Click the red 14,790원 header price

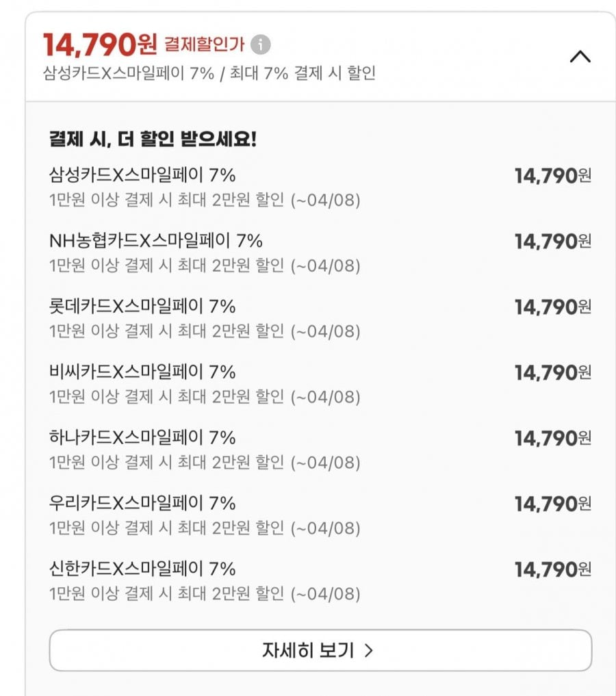(x=100, y=45)
